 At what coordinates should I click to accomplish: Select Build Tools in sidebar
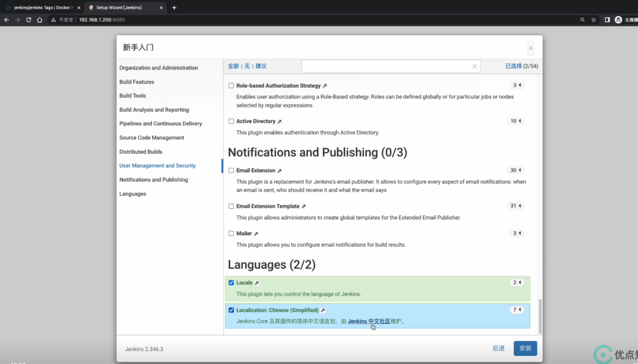click(x=132, y=96)
